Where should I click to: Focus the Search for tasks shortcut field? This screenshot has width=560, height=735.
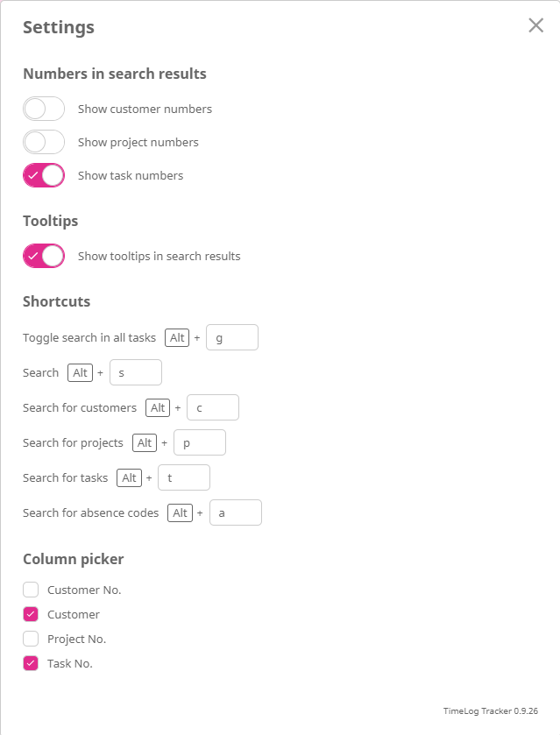pyautogui.click(x=184, y=477)
